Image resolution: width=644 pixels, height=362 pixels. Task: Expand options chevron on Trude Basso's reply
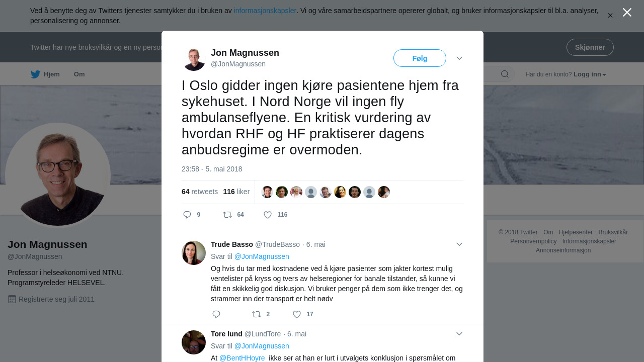pyautogui.click(x=459, y=244)
